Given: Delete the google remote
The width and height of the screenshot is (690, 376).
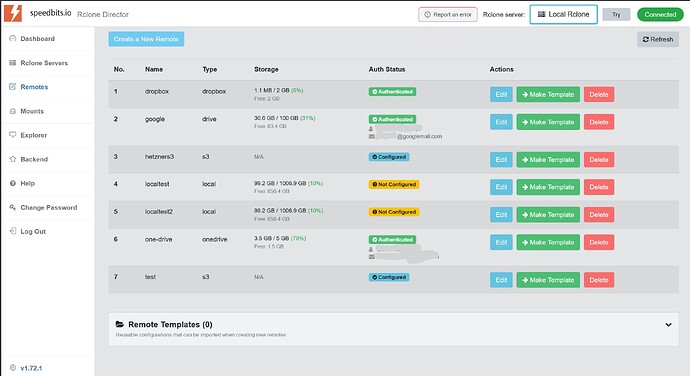Looking at the screenshot, I should (599, 122).
